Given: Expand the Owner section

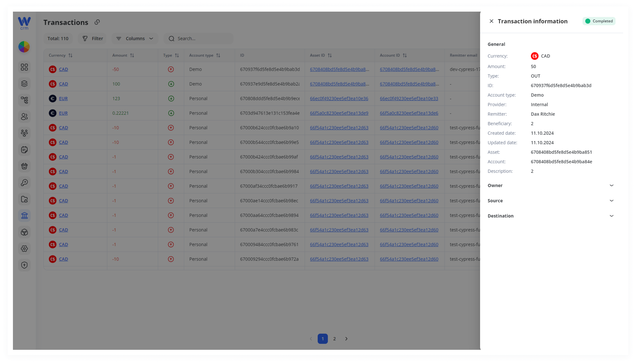Looking at the screenshot, I should [x=550, y=186].
